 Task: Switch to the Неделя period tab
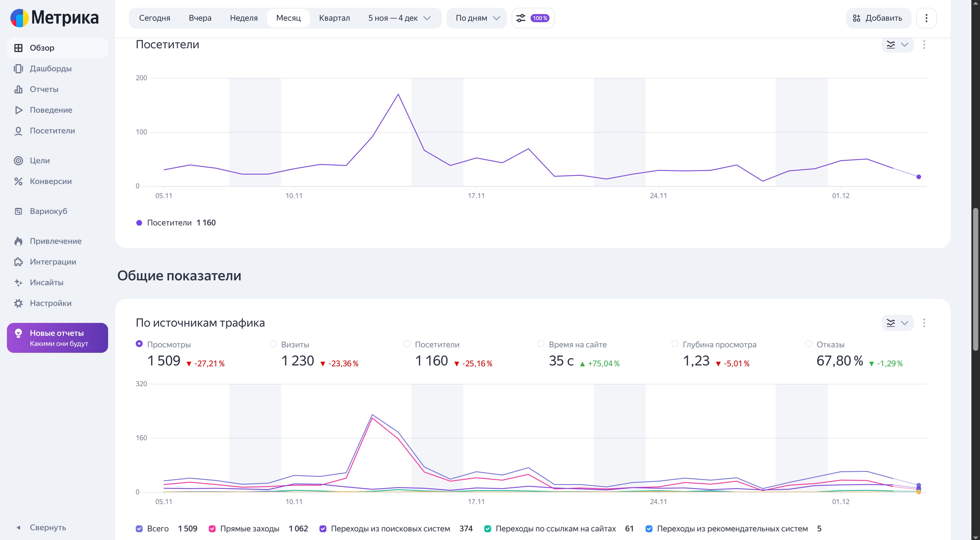pyautogui.click(x=244, y=18)
